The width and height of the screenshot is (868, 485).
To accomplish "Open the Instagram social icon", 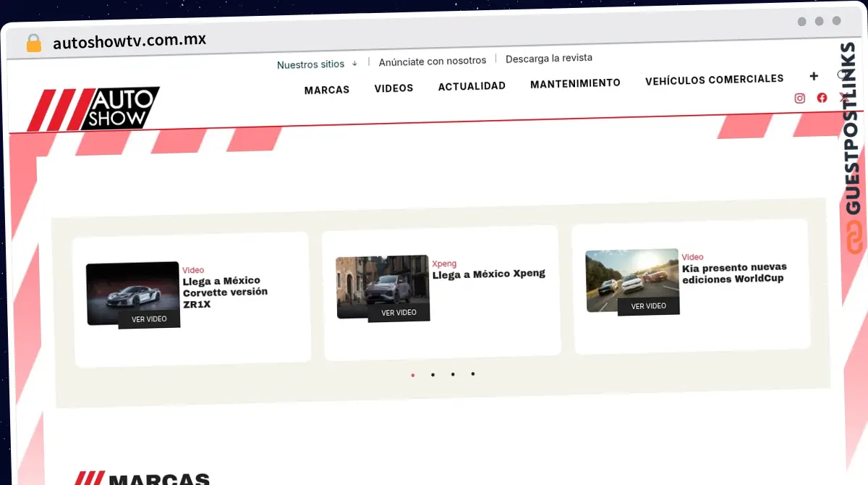I will pos(799,98).
